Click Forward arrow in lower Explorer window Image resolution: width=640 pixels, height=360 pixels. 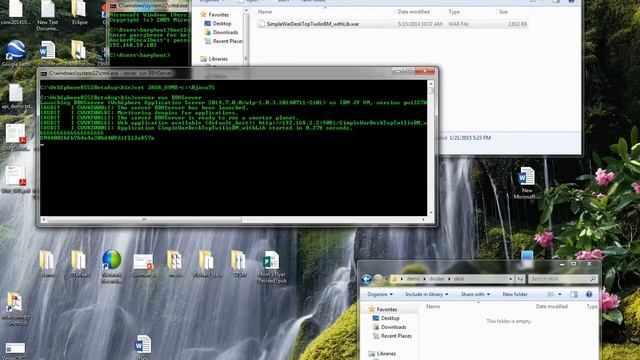coord(379,279)
